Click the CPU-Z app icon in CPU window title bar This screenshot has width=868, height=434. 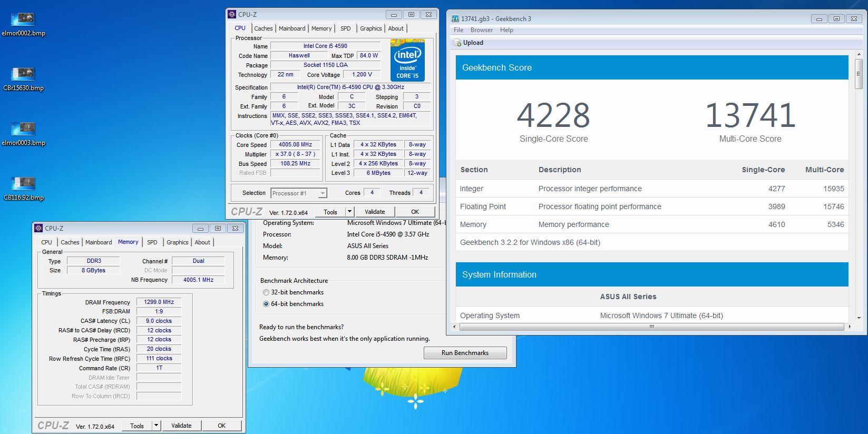point(232,14)
